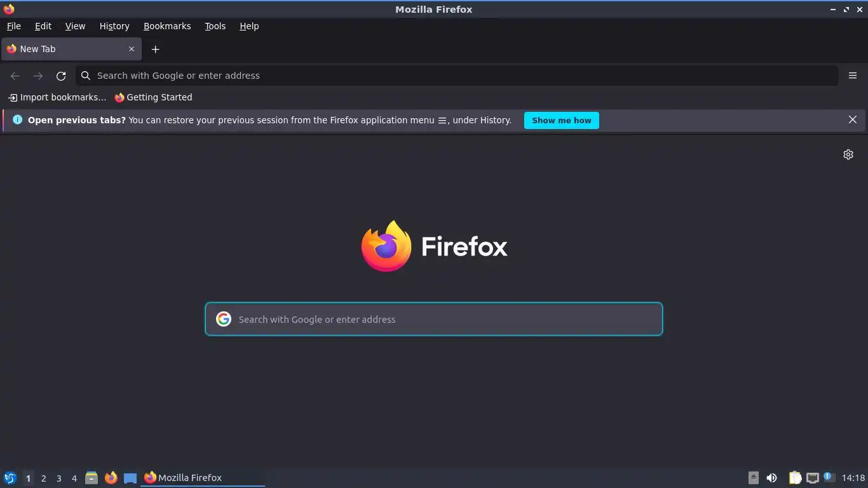Go forward one page
The image size is (868, 488).
coord(38,76)
